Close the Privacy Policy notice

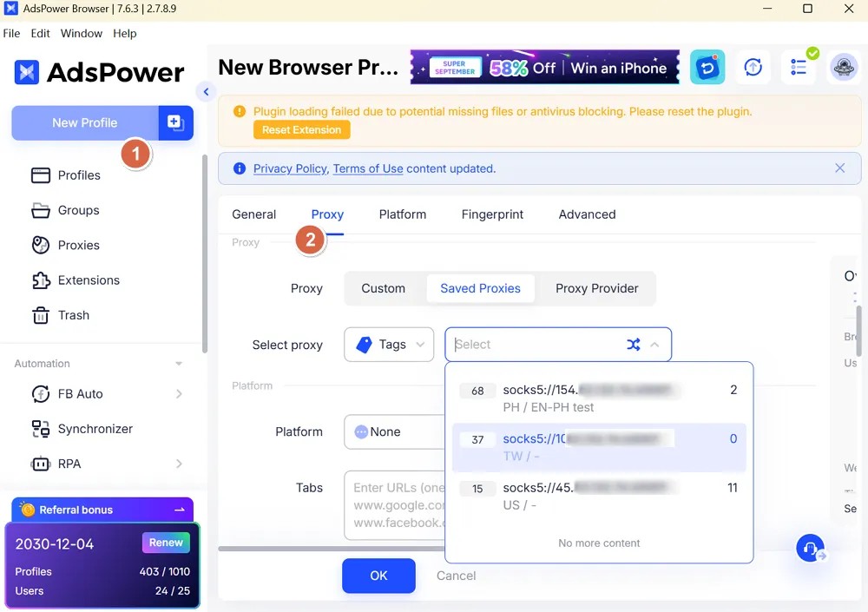(839, 168)
